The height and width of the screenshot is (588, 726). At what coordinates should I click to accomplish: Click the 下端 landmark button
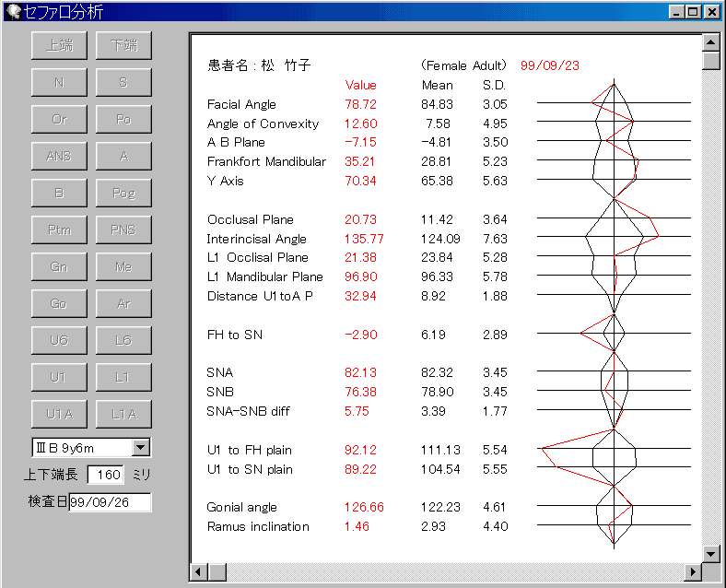tap(123, 45)
